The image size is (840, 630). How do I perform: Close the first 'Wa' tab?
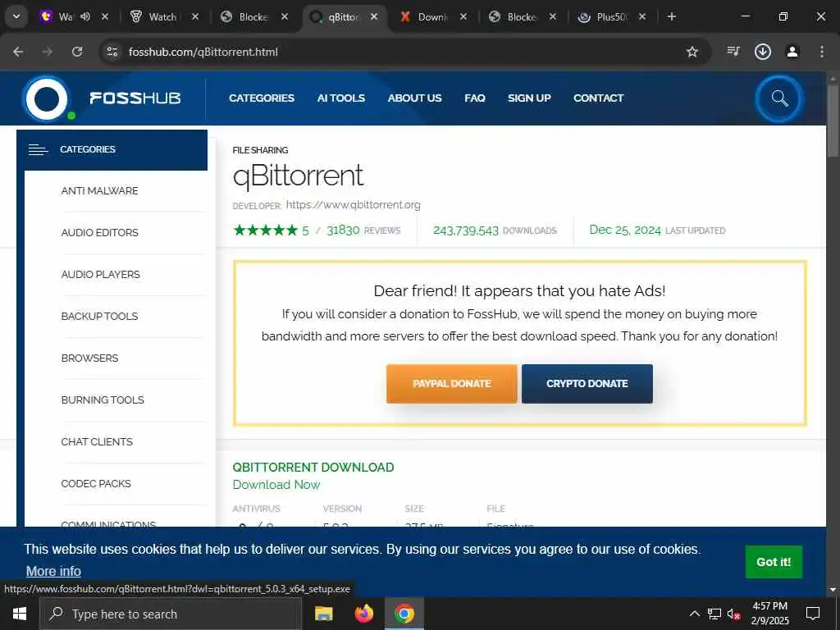[105, 16]
